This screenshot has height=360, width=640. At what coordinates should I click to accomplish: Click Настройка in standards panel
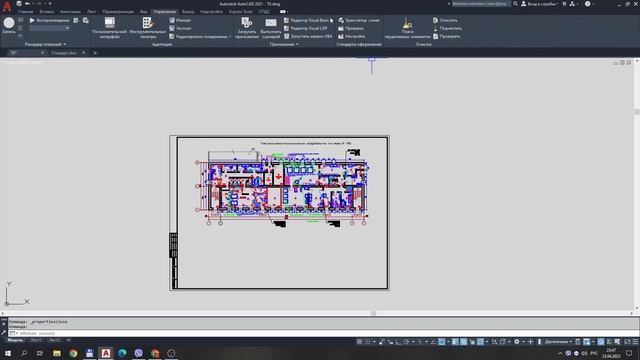tap(351, 36)
